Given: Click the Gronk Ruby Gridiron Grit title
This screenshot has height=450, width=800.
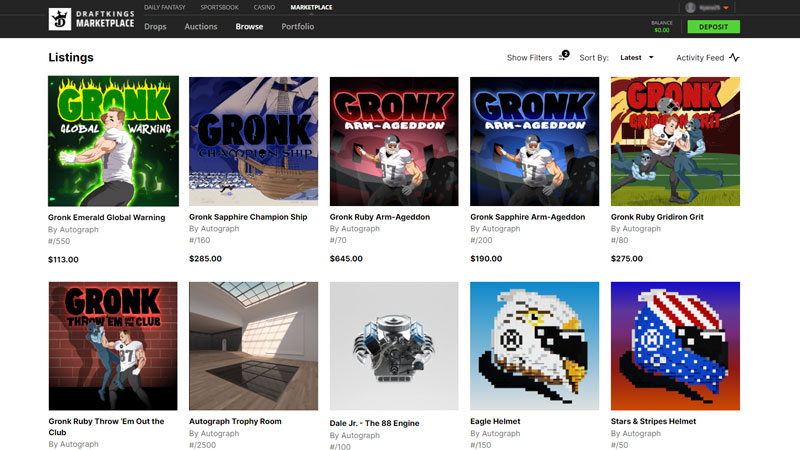Looking at the screenshot, I should click(x=657, y=217).
